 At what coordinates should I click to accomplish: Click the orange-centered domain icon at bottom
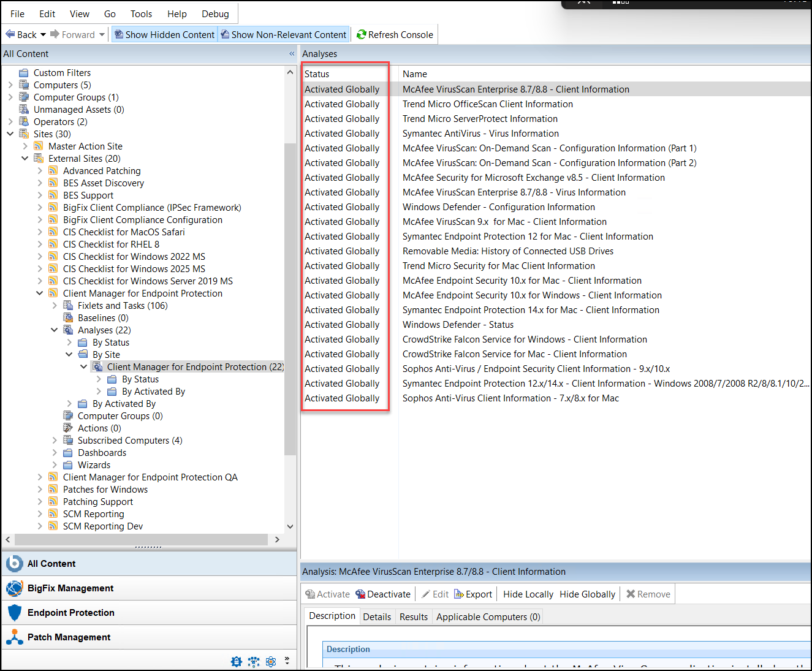click(x=271, y=662)
